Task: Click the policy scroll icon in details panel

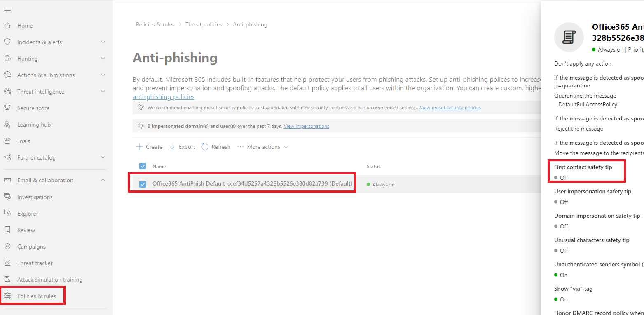Action: (569, 37)
